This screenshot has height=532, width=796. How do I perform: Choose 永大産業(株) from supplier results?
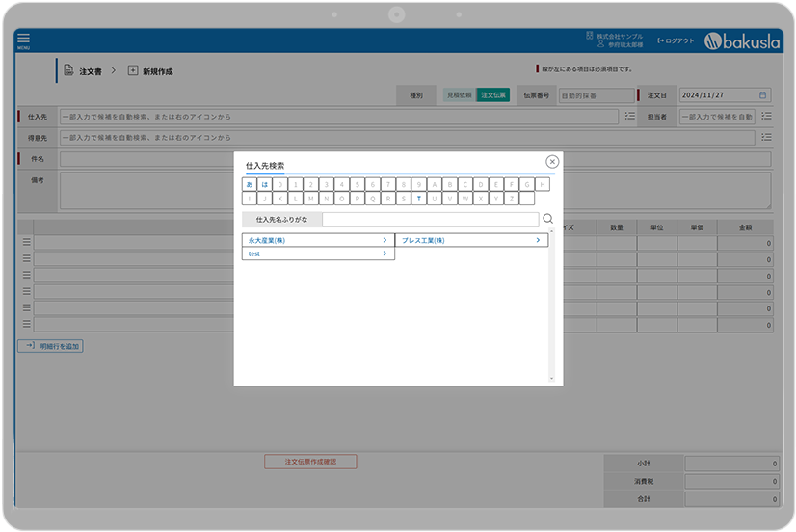[x=318, y=240]
